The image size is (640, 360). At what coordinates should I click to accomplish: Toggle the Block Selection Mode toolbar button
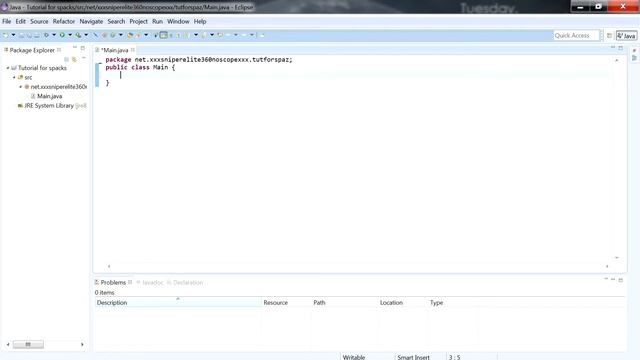(163, 35)
